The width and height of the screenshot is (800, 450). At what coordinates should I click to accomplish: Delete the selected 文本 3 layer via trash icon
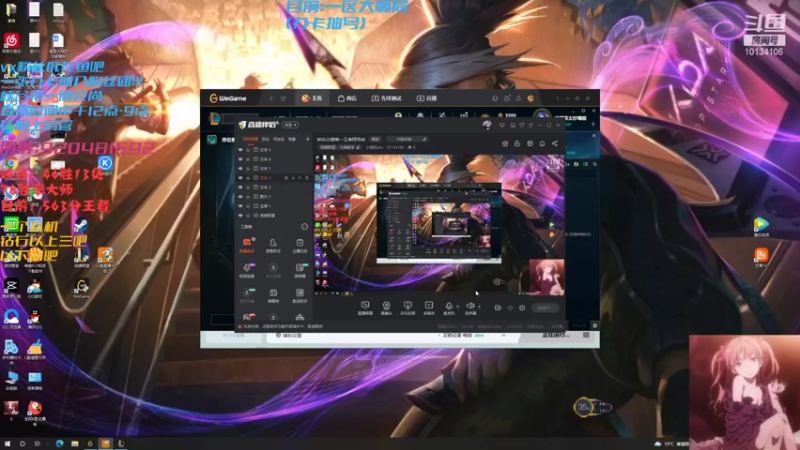point(307,178)
